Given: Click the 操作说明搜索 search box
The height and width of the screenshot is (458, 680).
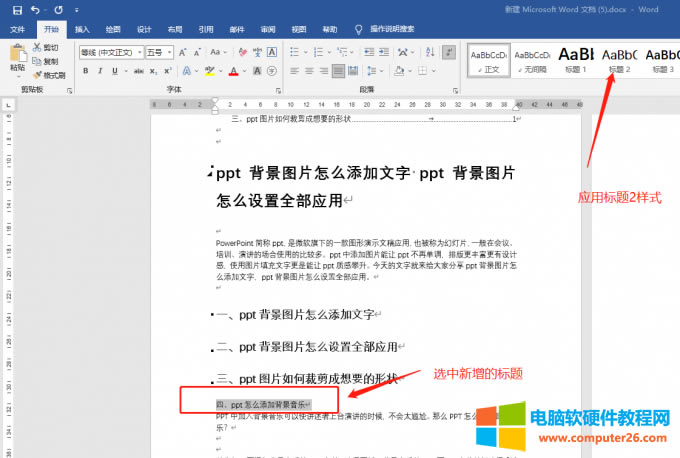Looking at the screenshot, I should (x=392, y=29).
